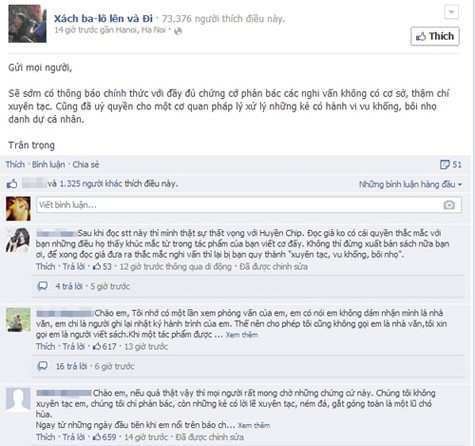Screen dimensions: 475x446
Task: Click the camera icon in comment box
Action: [449, 205]
